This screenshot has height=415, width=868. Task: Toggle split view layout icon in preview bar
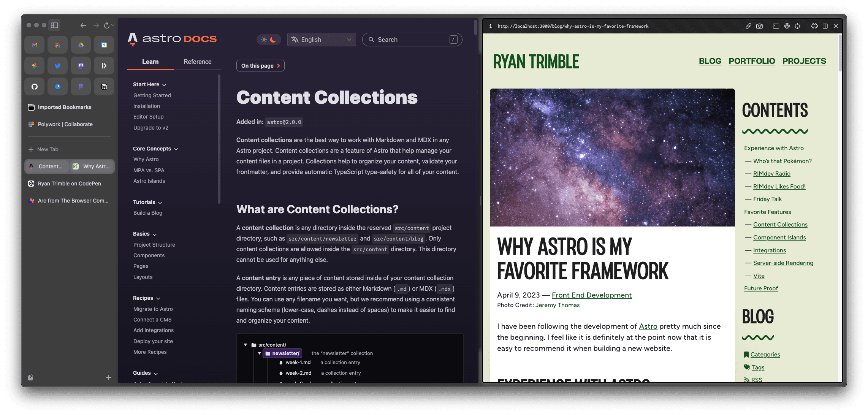point(825,26)
